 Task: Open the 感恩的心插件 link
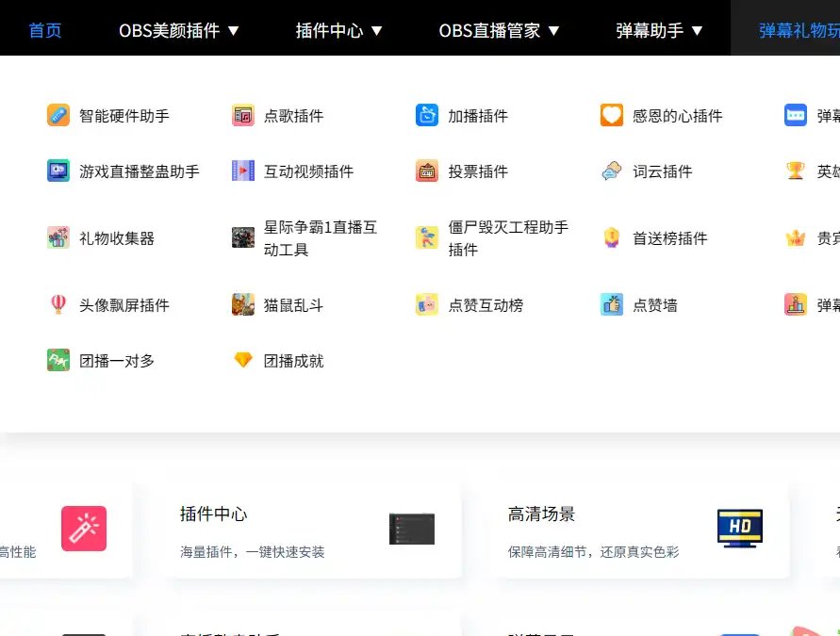click(x=677, y=116)
